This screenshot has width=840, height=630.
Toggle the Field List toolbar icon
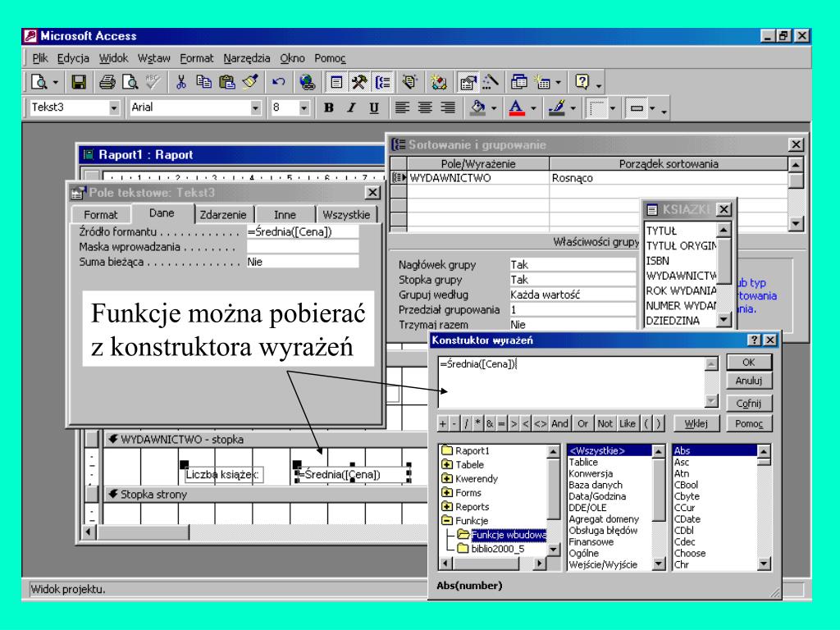336,82
